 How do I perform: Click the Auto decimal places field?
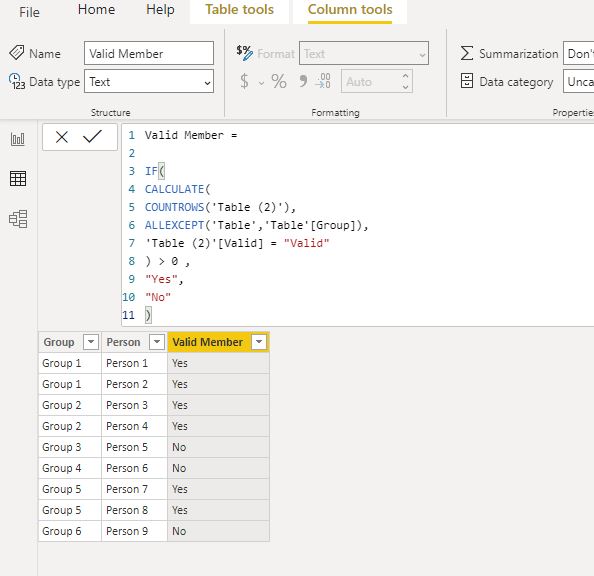click(x=377, y=81)
